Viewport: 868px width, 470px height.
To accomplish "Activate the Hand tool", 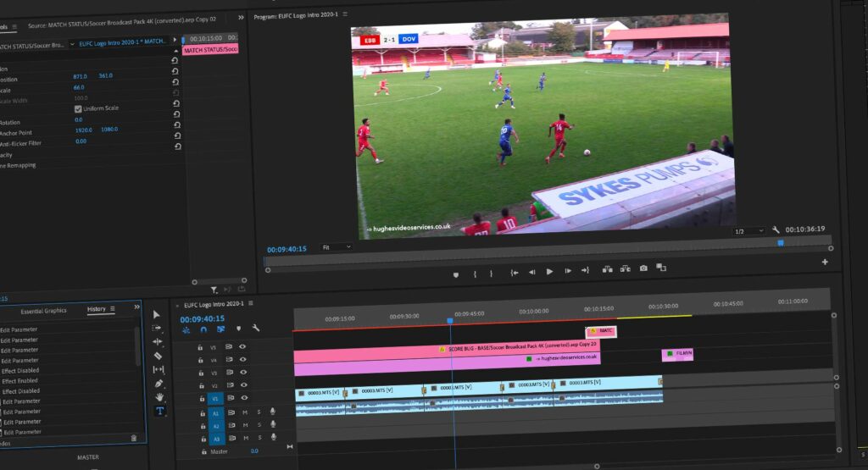I will [159, 397].
